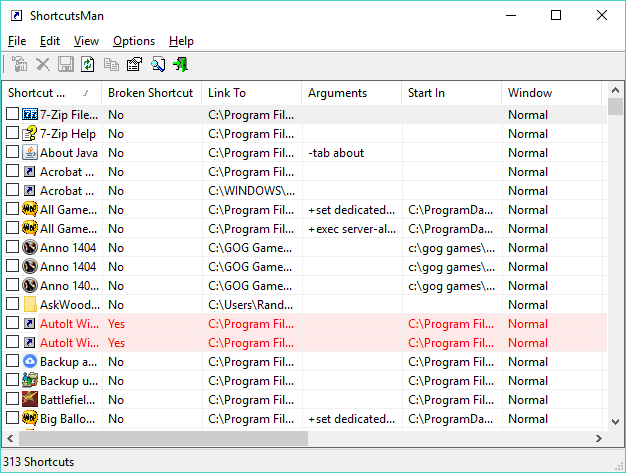Click the 7-Zip Help row icon
Image resolution: width=626 pixels, height=473 pixels.
[x=30, y=134]
